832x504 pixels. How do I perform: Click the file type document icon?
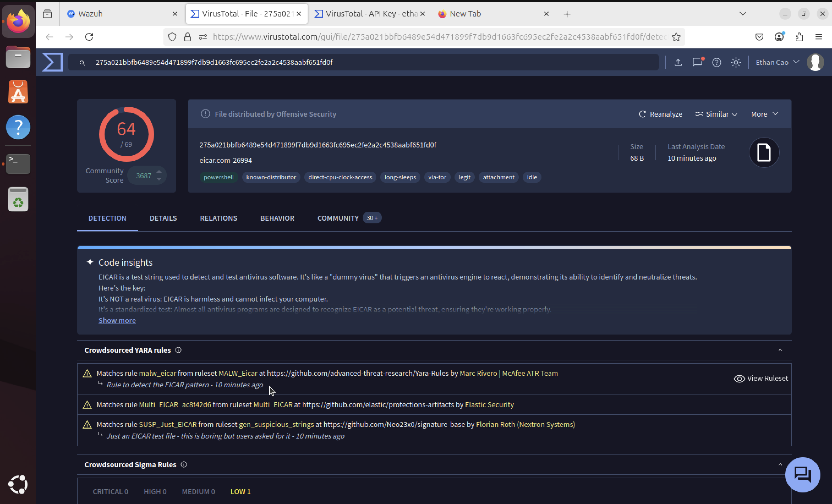(x=764, y=152)
